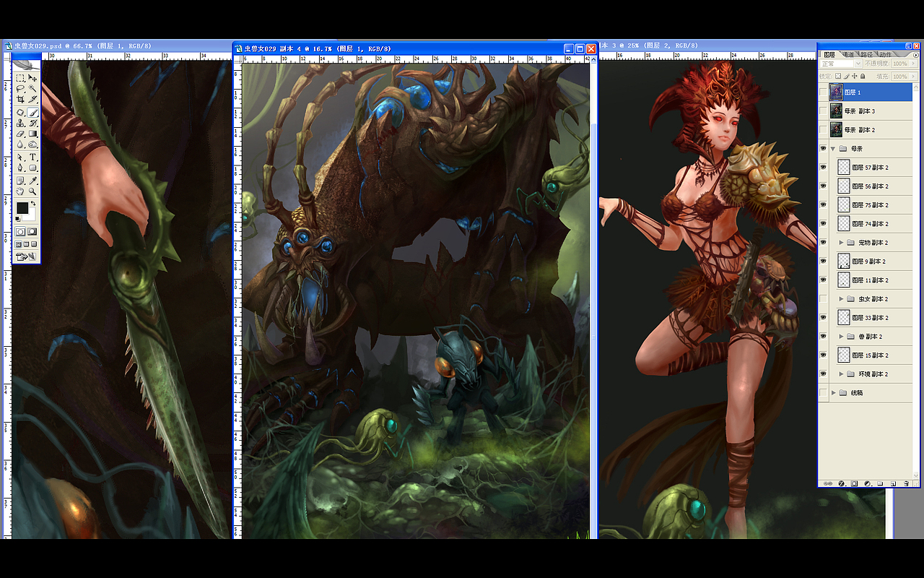924x578 pixels.
Task: Select the Gradient tool
Action: coord(32,134)
